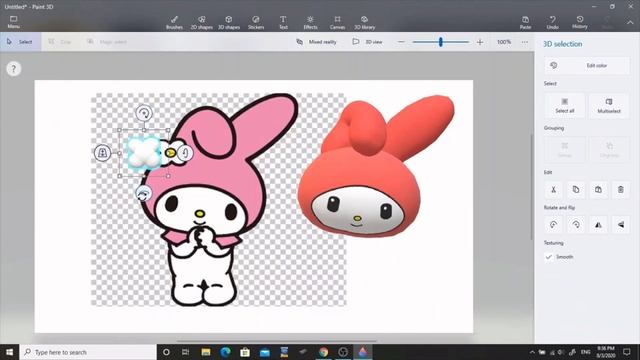The image size is (640, 360).
Task: Show hidden system tray icons
Action: pyautogui.click(x=532, y=352)
